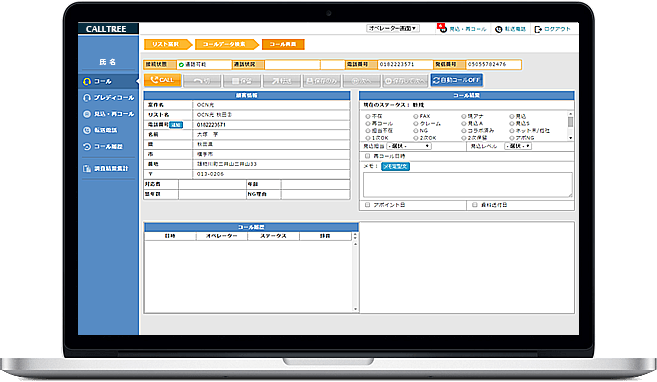Select the FAX radio button

[x=416, y=116]
